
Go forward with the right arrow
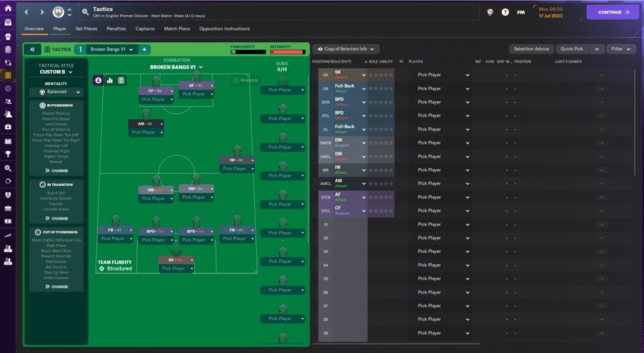42,12
